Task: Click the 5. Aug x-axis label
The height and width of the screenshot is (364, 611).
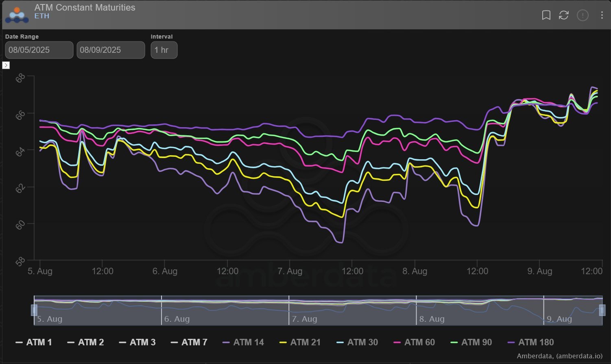Action: (40, 271)
